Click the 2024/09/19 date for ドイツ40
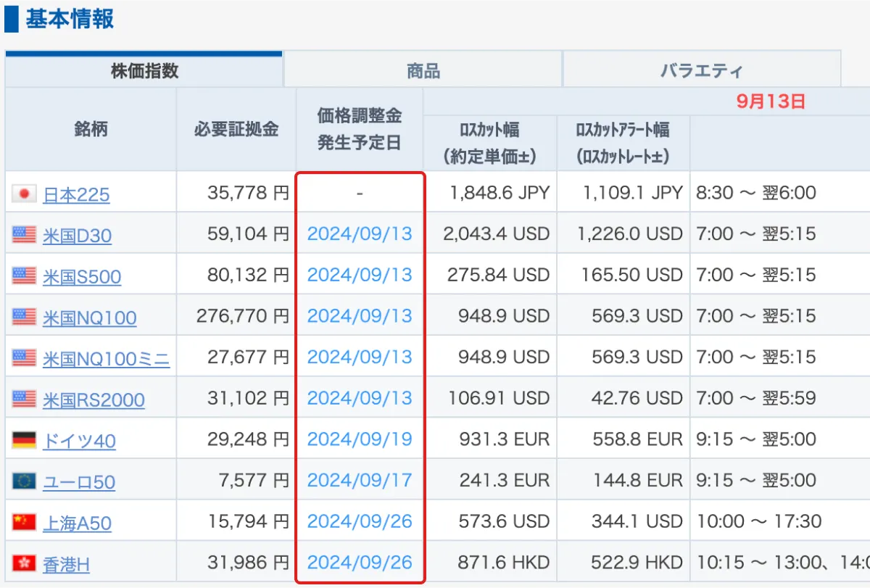Screen dimensions: 870x588 (360, 439)
